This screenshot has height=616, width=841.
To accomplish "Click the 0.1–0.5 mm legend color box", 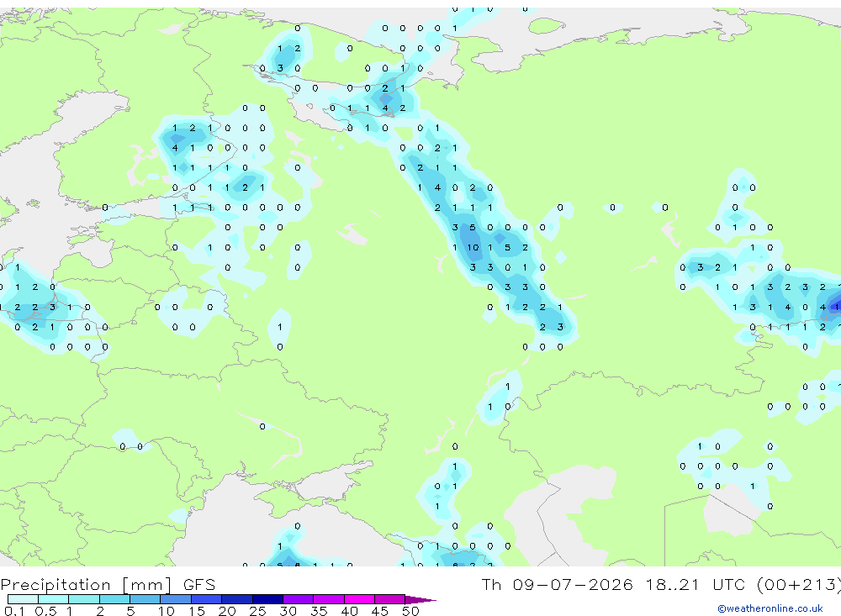I will click(x=23, y=599).
